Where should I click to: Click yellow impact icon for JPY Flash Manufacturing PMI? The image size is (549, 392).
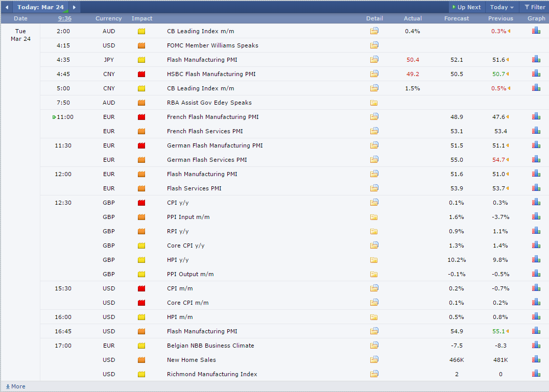[141, 60]
